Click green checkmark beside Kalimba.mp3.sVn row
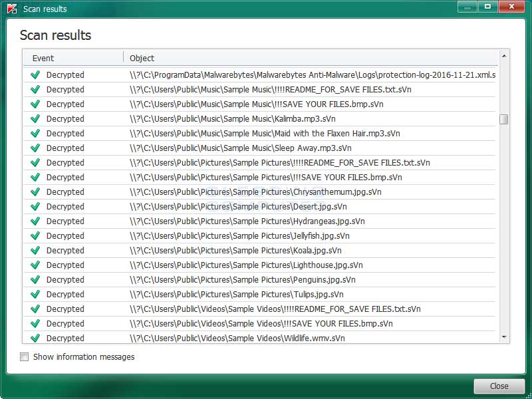 tap(35, 119)
